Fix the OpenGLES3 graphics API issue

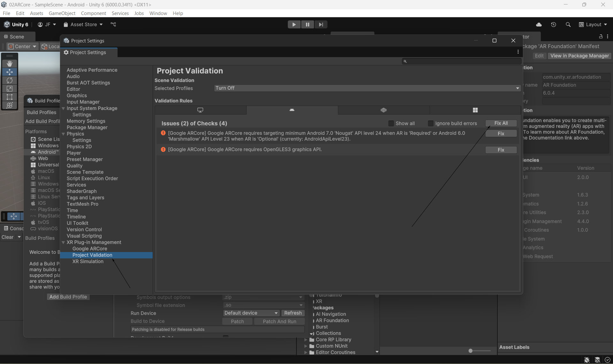click(x=501, y=150)
